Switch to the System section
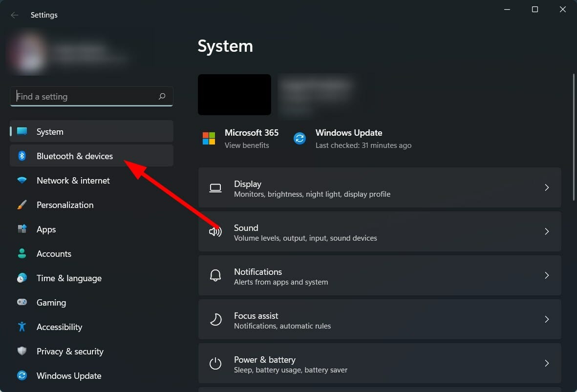 50,131
